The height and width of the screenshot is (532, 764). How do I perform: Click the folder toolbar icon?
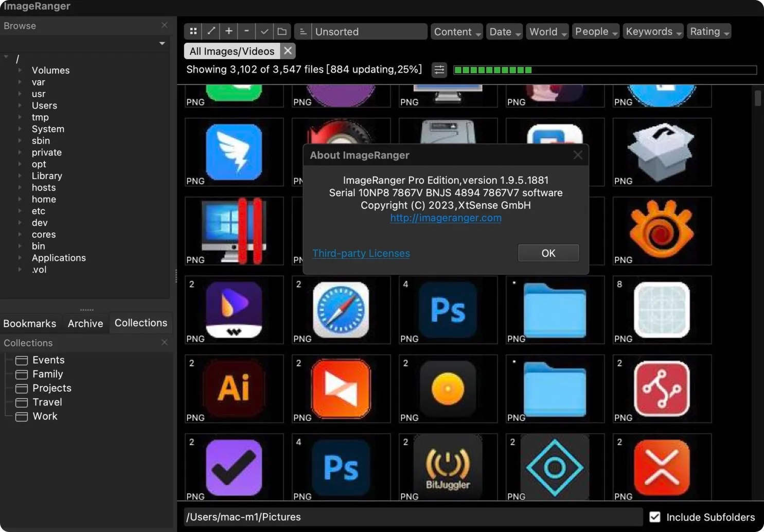point(282,31)
